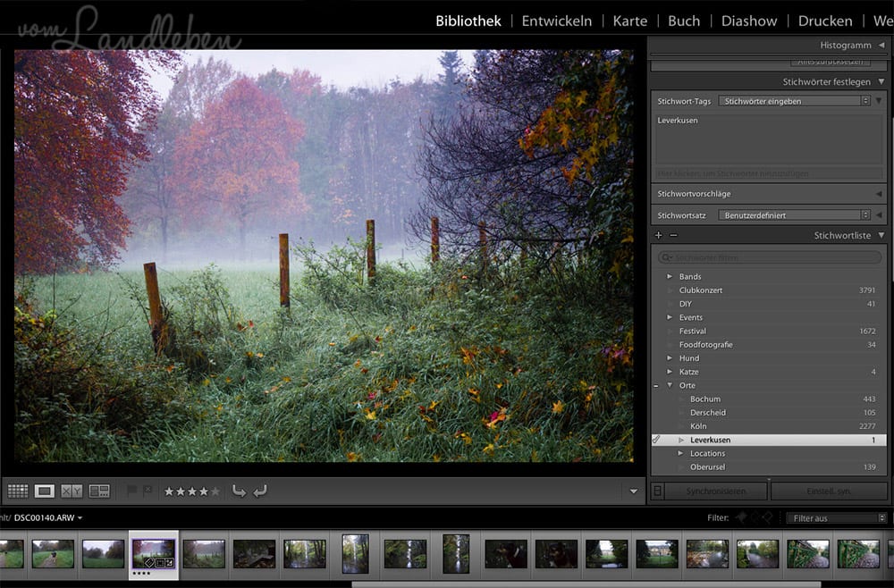Collapse the Stichwörter festlegen panel
894x588 pixels.
881,82
